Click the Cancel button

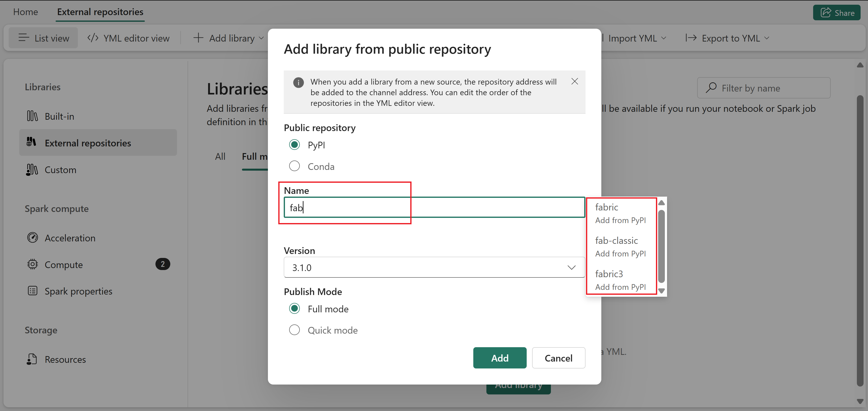coord(558,358)
